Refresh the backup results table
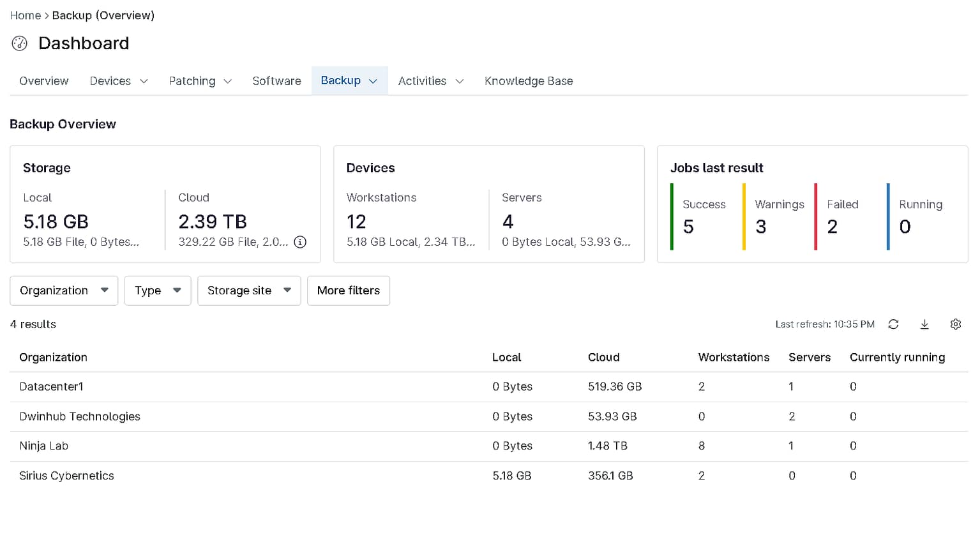Viewport: 980px width, 537px height. [893, 324]
